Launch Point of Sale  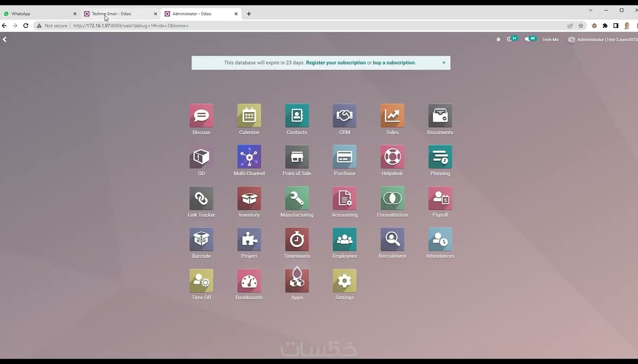point(297,157)
